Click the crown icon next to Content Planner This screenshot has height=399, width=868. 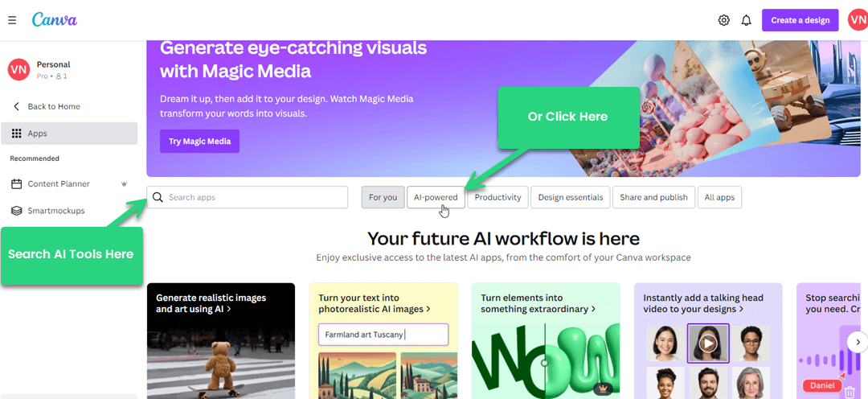[124, 184]
